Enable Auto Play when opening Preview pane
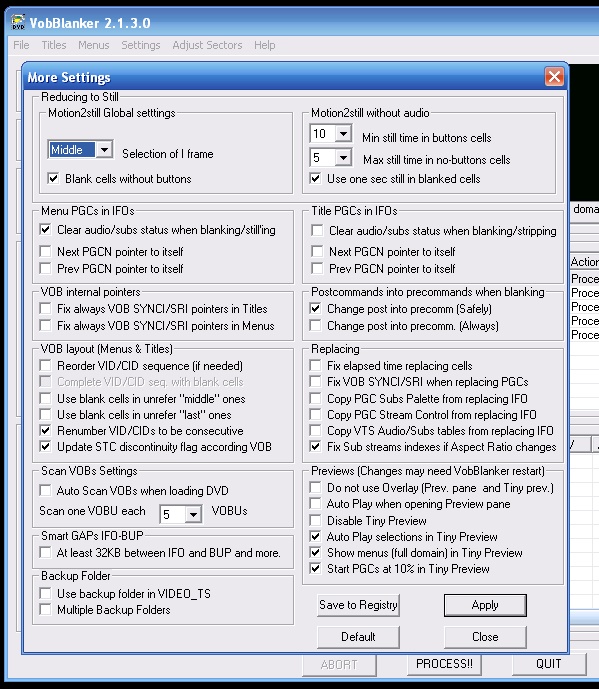The image size is (599, 689). point(315,504)
